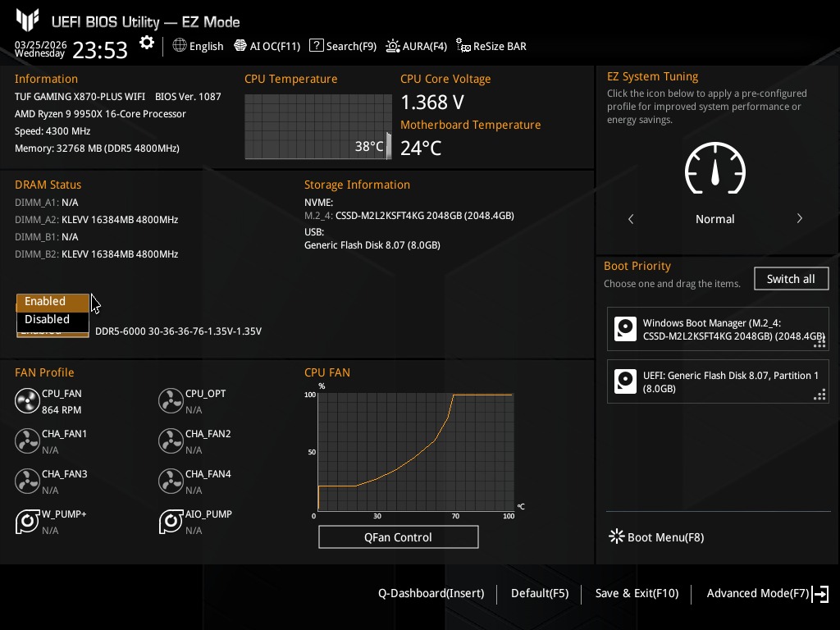The image size is (840, 630).
Task: Open Search(F9) from the top bar
Action: click(x=343, y=46)
